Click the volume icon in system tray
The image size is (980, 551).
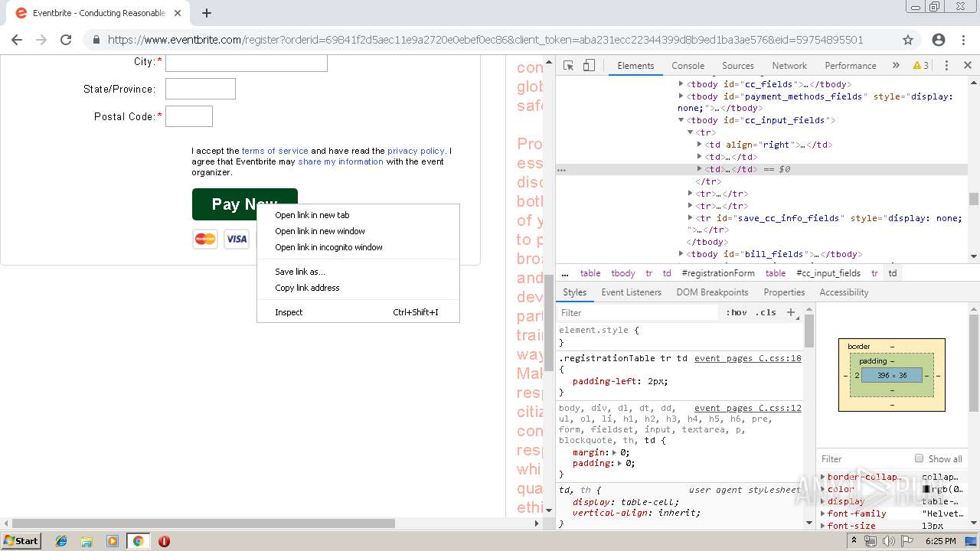(x=889, y=541)
